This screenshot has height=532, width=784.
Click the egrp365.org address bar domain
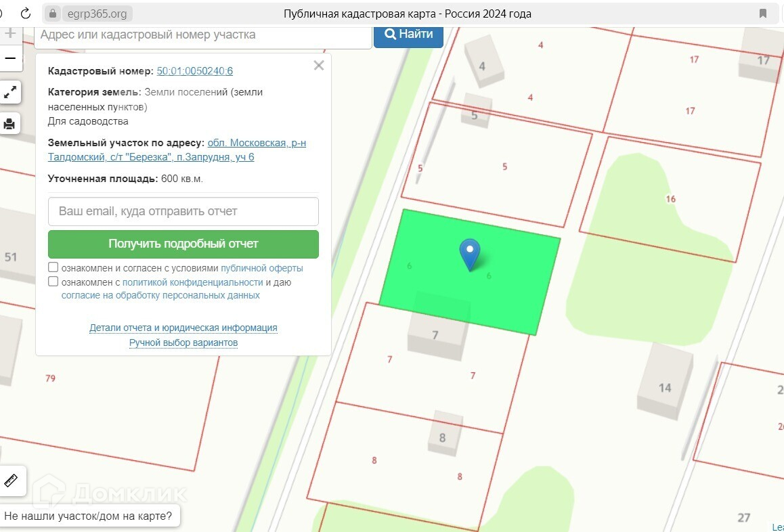click(97, 14)
